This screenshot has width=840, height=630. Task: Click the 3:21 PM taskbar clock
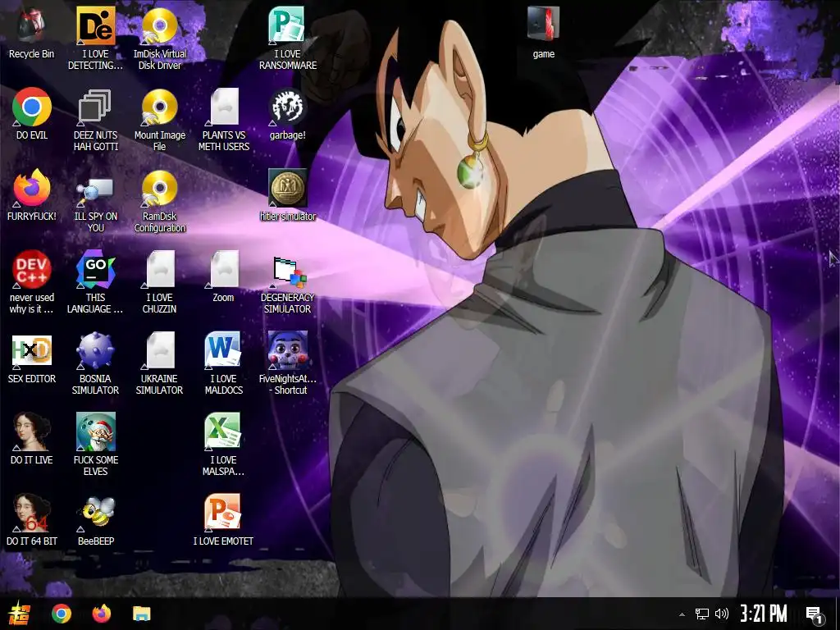pos(764,614)
